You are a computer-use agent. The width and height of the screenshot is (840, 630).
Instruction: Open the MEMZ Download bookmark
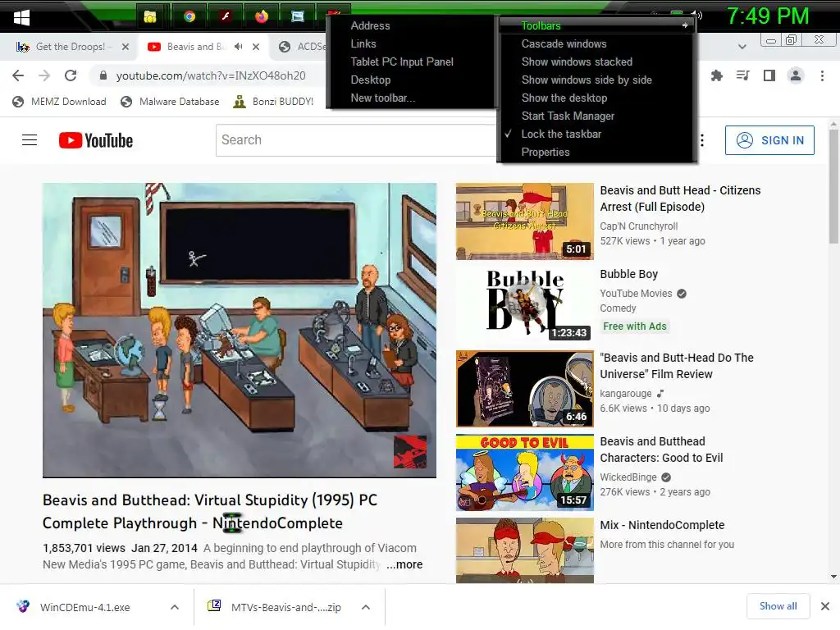pyautogui.click(x=59, y=102)
